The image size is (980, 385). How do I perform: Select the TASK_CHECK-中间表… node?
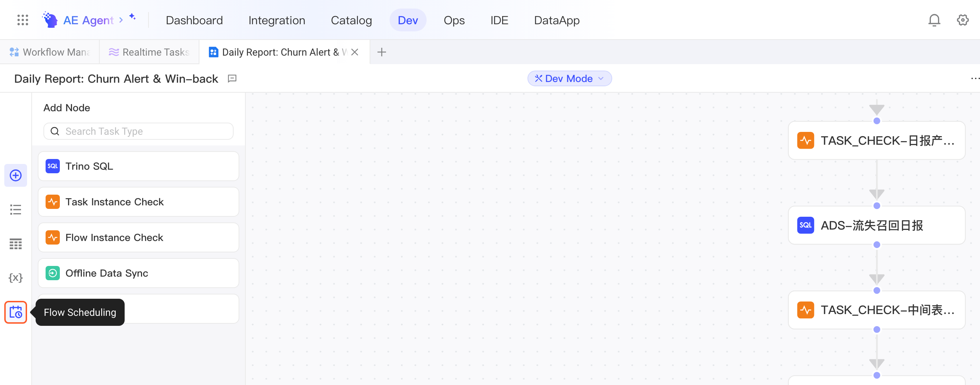click(x=876, y=310)
